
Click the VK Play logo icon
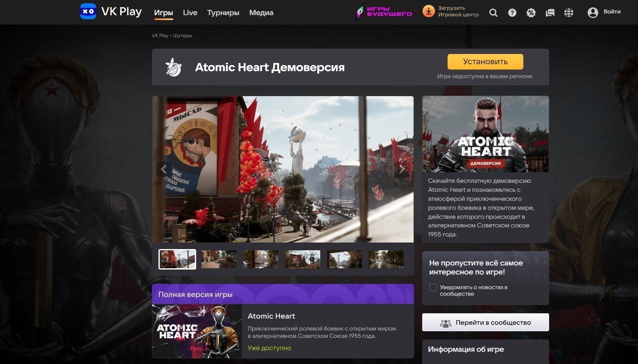pyautogui.click(x=88, y=11)
